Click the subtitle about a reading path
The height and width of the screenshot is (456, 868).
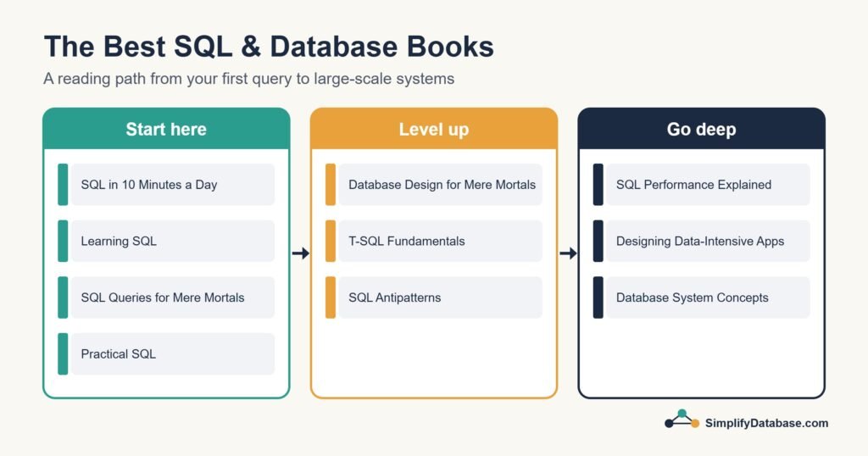[x=249, y=79]
